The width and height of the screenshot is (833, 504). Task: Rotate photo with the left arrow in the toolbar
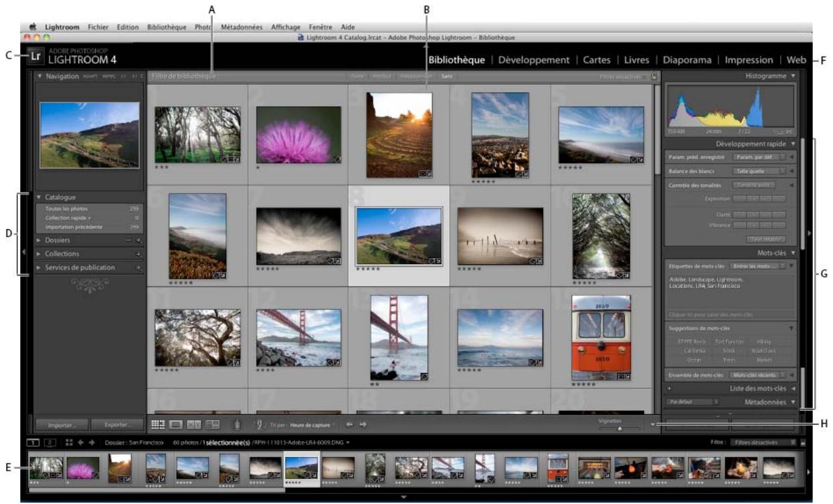pyautogui.click(x=349, y=424)
